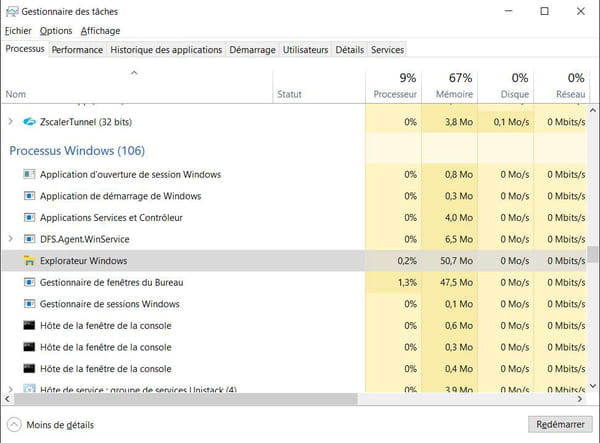This screenshot has width=600, height=443.
Task: Expand the DFS.Agent.WinService process
Action: (x=10, y=239)
